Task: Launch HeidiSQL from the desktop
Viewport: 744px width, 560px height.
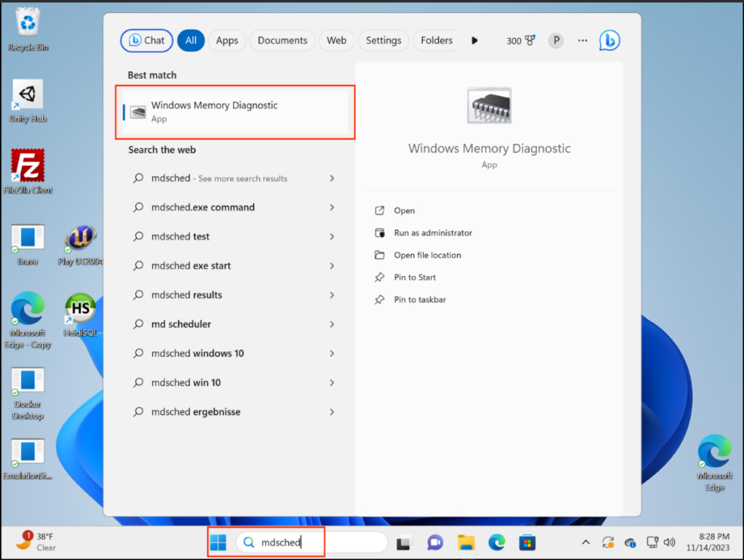Action: point(80,309)
